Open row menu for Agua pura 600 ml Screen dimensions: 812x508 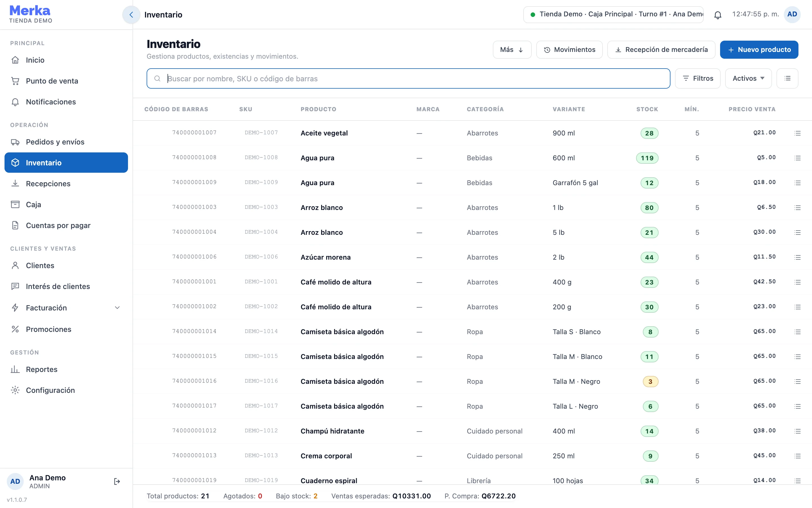click(x=797, y=158)
